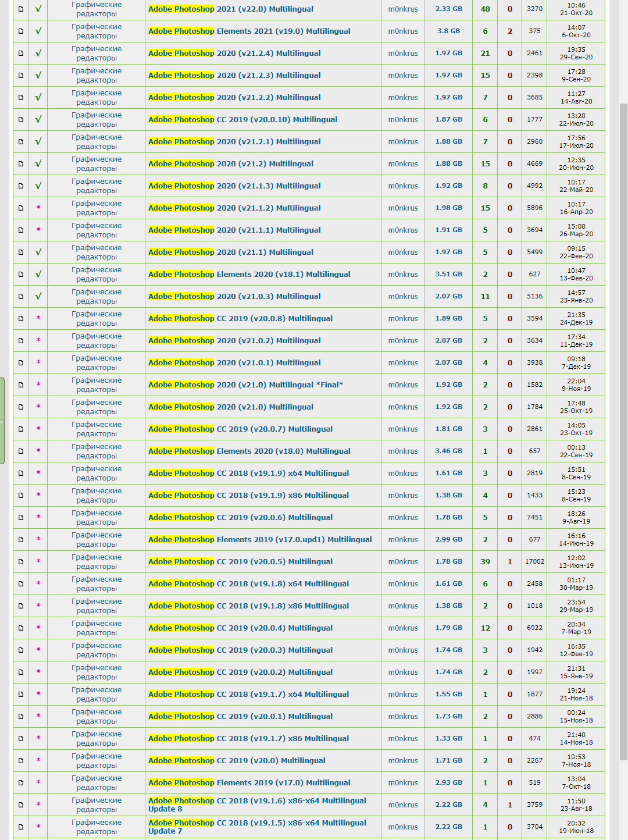Click the date 19-Июн-18
The height and width of the screenshot is (840, 628).
click(576, 831)
